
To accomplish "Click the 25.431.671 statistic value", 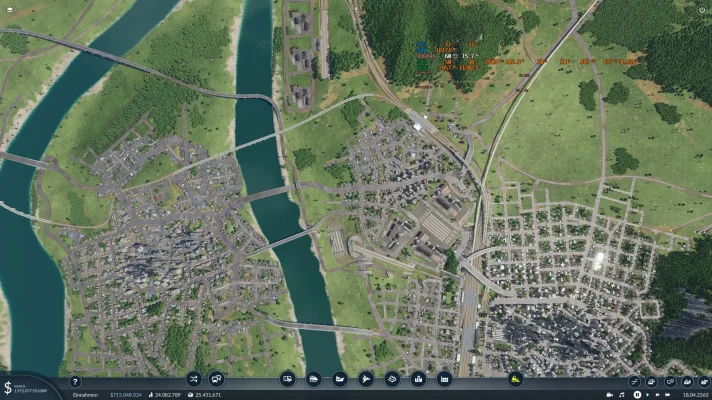I will (208, 395).
